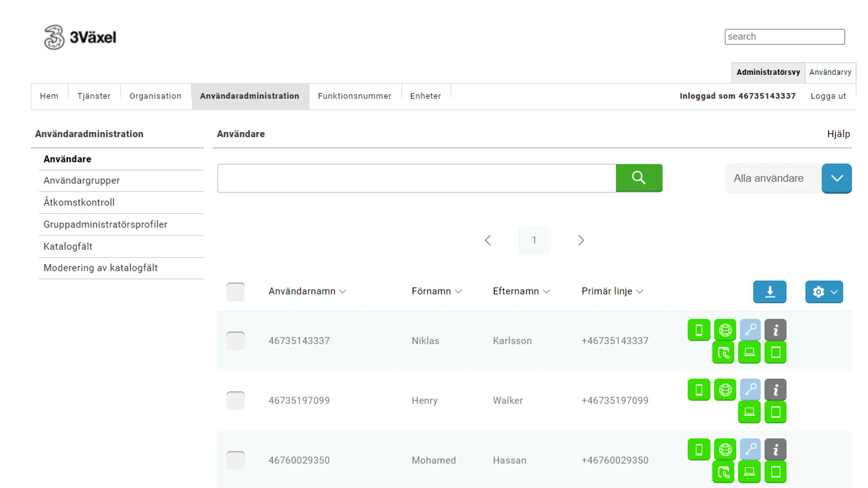Image resolution: width=868 pixels, height=488 pixels.
Task: Expand the gear settings dropdown above the table
Action: 824,292
